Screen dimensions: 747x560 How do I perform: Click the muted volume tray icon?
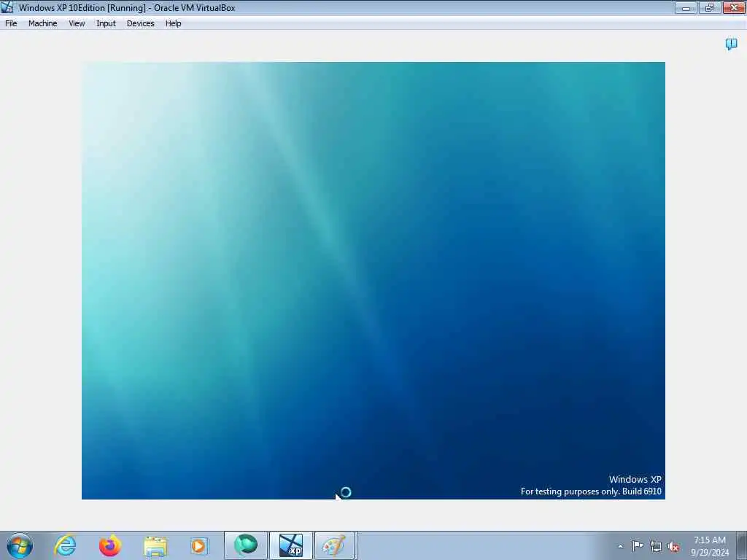coord(673,547)
